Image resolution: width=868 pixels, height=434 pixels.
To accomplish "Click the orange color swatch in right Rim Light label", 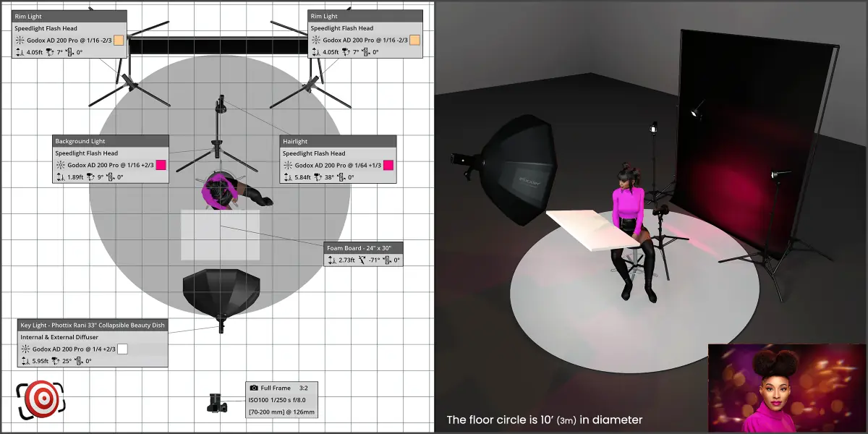I will pos(414,41).
